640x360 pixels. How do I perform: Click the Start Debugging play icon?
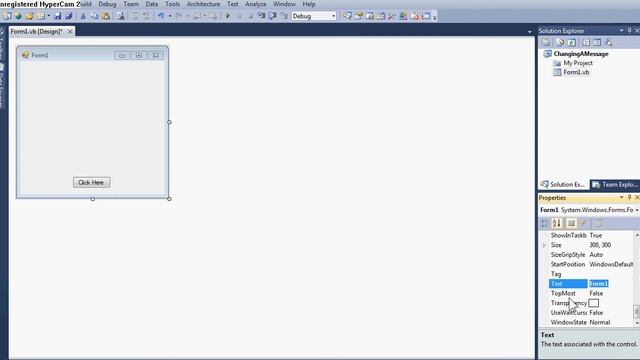click(228, 16)
